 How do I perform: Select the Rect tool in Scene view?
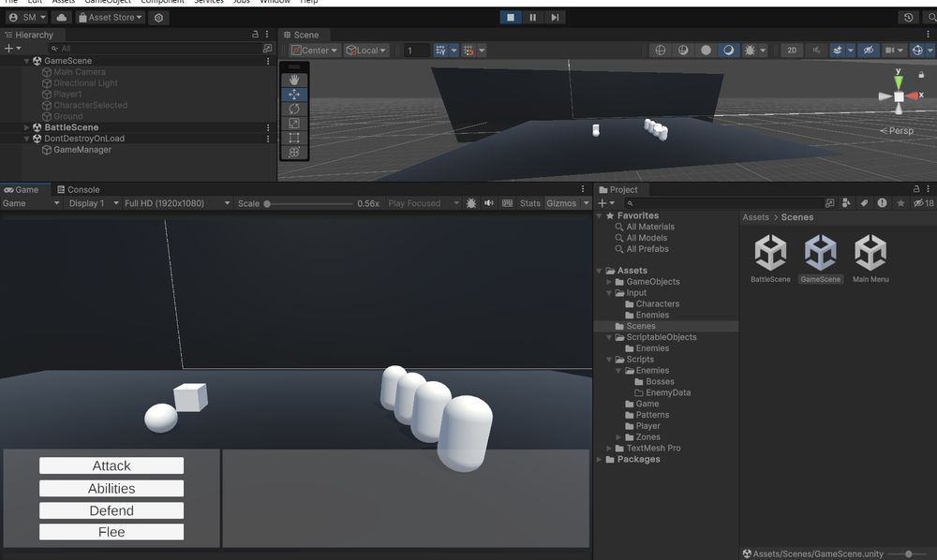[294, 138]
